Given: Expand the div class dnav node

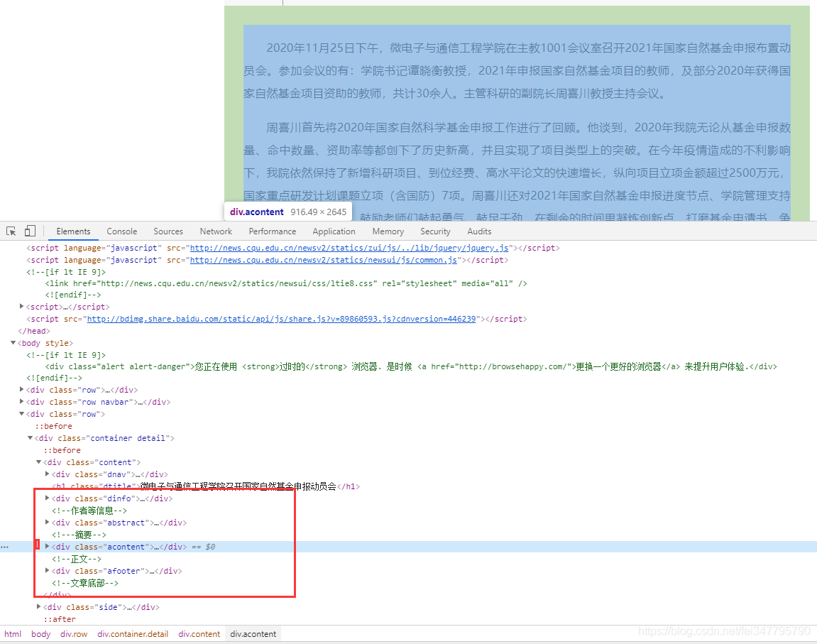Looking at the screenshot, I should point(47,474).
